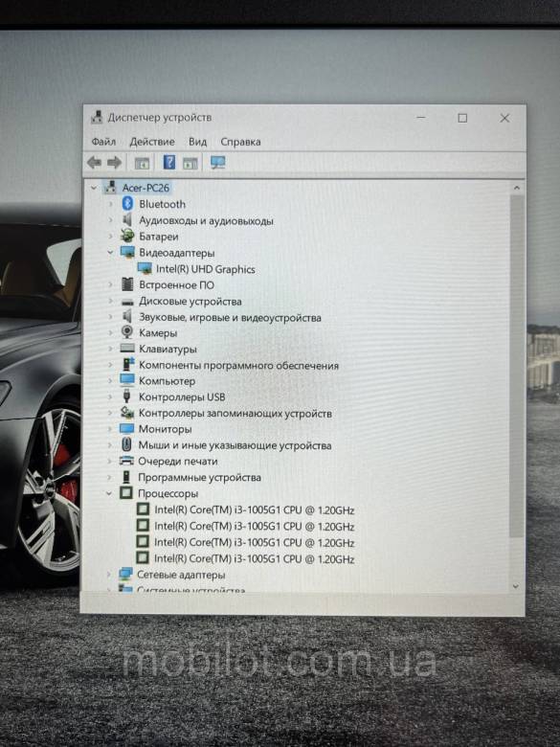Select the Камеры row label

coord(158,333)
